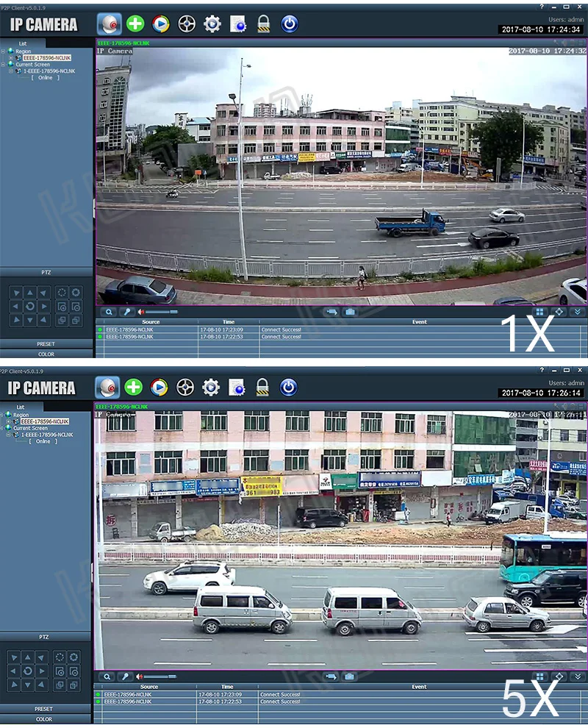Collapse 1-EEEE-178596-NCLNK node in 1X window
This screenshot has width=588, height=728.
click(11, 71)
